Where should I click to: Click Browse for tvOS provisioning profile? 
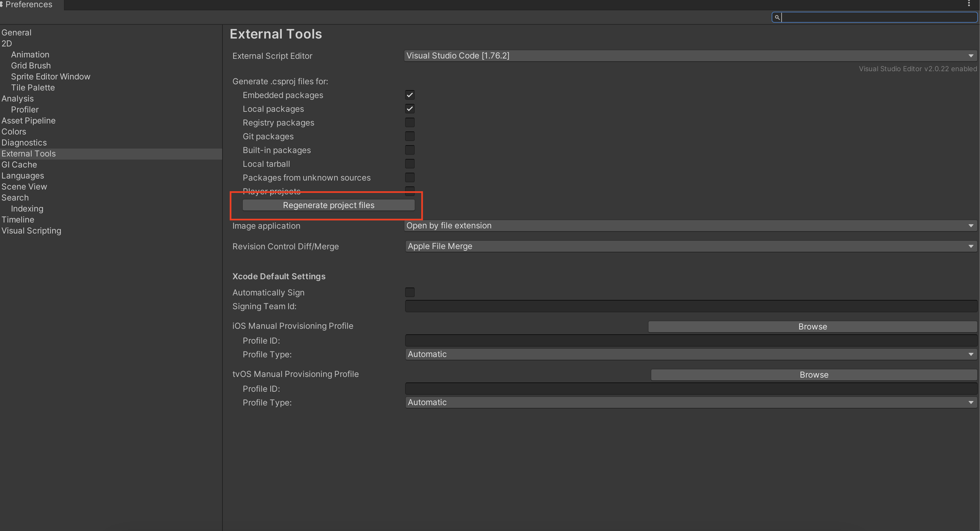click(814, 375)
